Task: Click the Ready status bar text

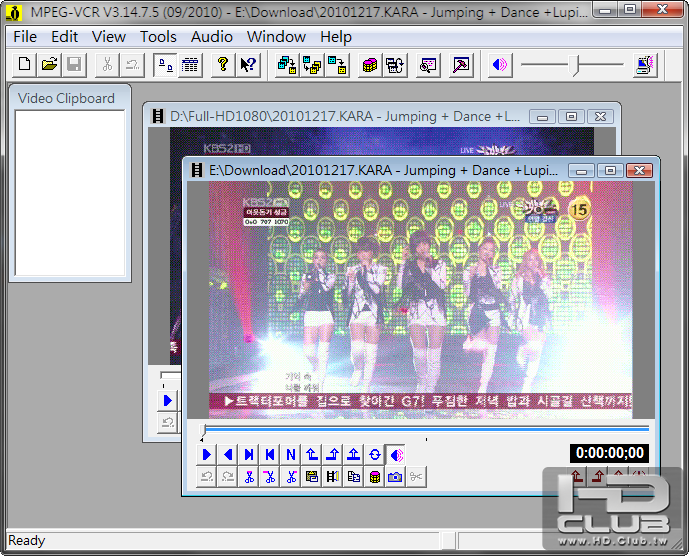Action: click(26, 541)
